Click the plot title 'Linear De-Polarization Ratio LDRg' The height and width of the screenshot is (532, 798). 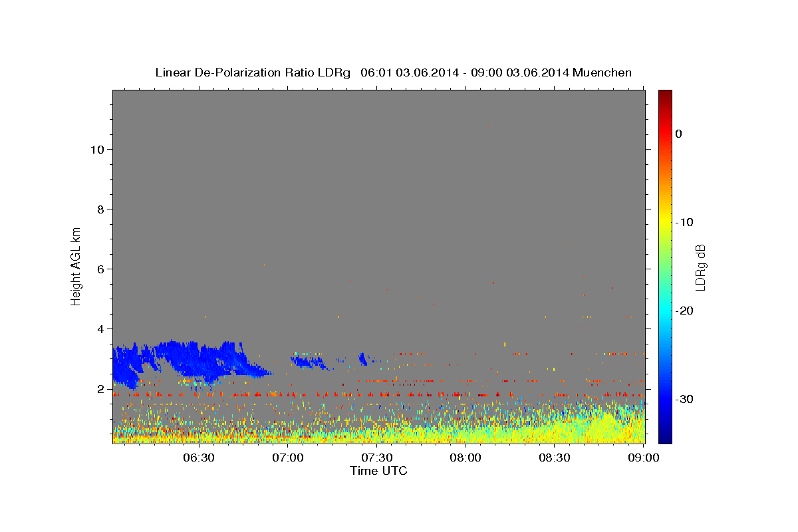(x=253, y=72)
